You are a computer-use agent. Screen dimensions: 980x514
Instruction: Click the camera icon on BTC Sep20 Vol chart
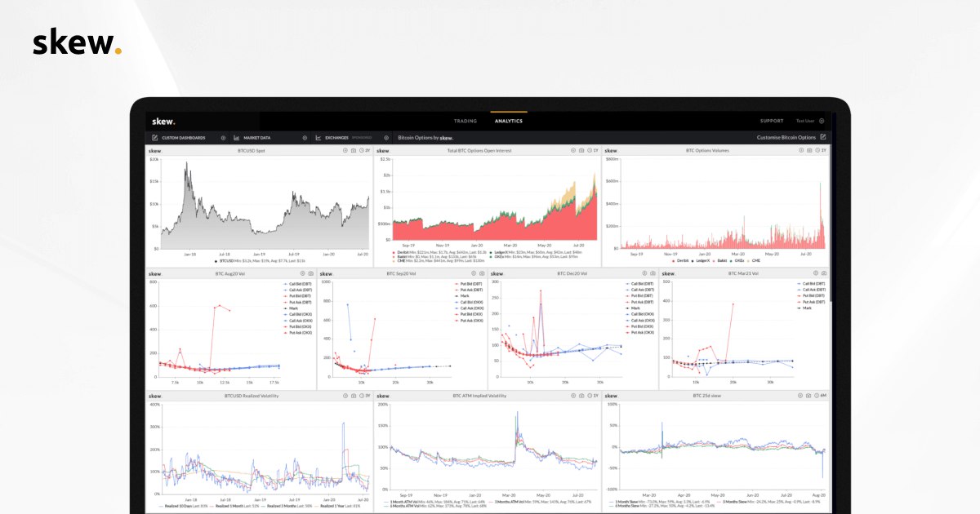(x=483, y=274)
